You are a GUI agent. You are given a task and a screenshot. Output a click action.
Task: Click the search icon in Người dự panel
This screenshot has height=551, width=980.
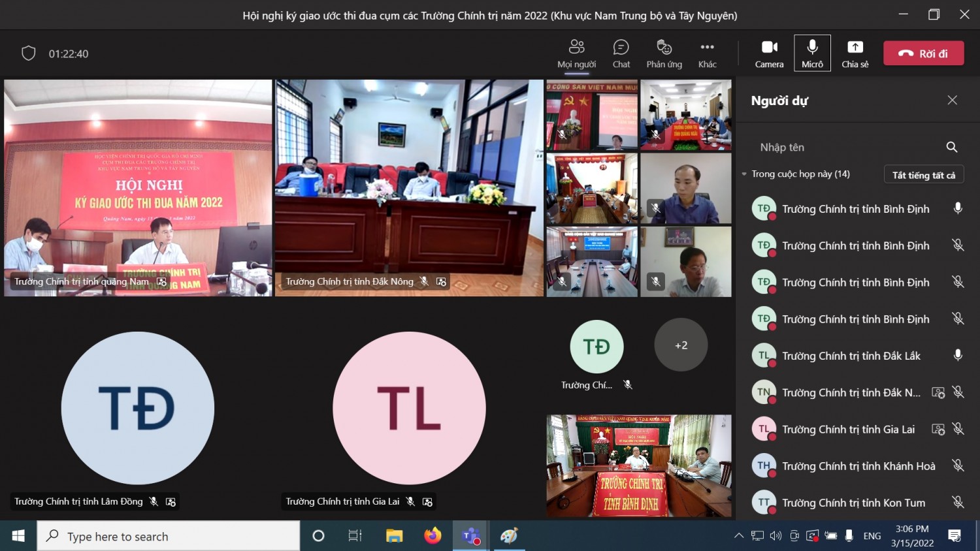[x=951, y=147]
